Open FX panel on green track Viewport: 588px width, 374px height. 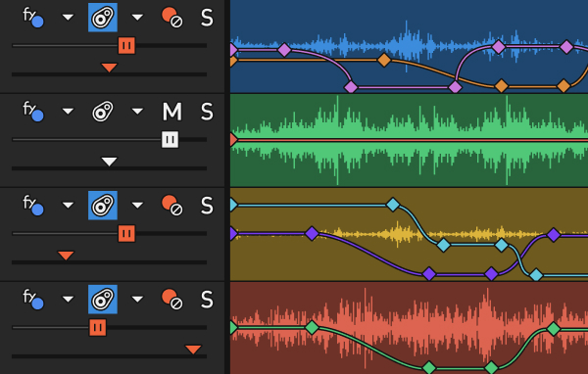(33, 112)
